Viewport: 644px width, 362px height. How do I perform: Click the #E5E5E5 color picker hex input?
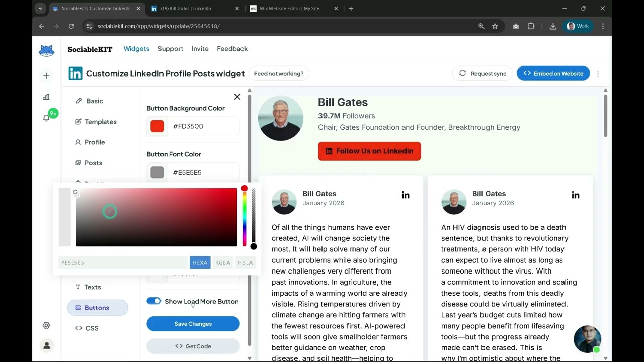tap(123, 262)
